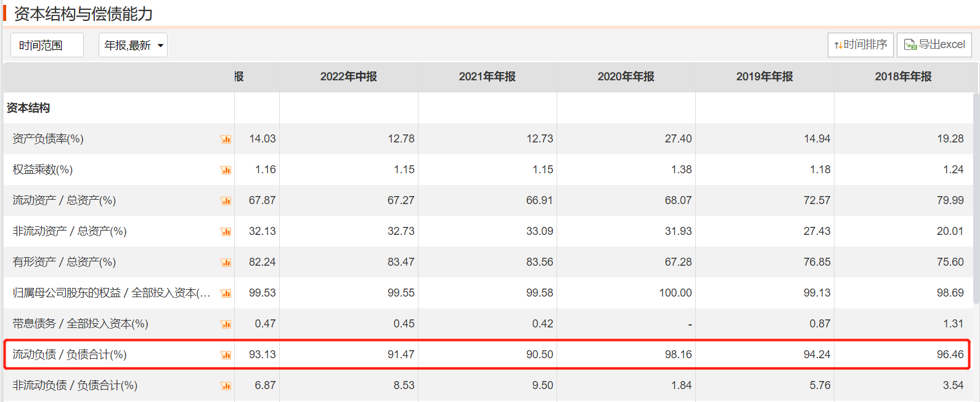This screenshot has height=402, width=980.
Task: Click the 时间排序 sort button
Action: tap(860, 45)
